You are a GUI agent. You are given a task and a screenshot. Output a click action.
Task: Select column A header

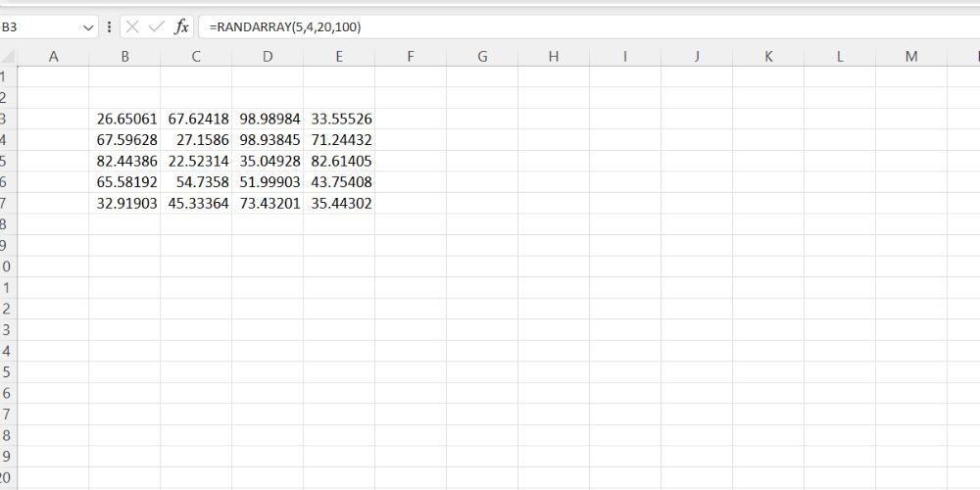coord(53,57)
